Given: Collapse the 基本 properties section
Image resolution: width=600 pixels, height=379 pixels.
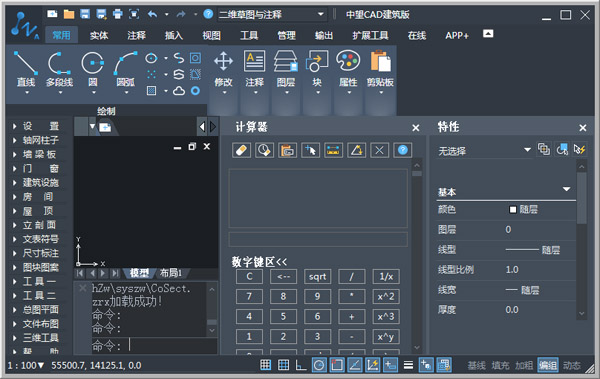Looking at the screenshot, I should pyautogui.click(x=567, y=189).
